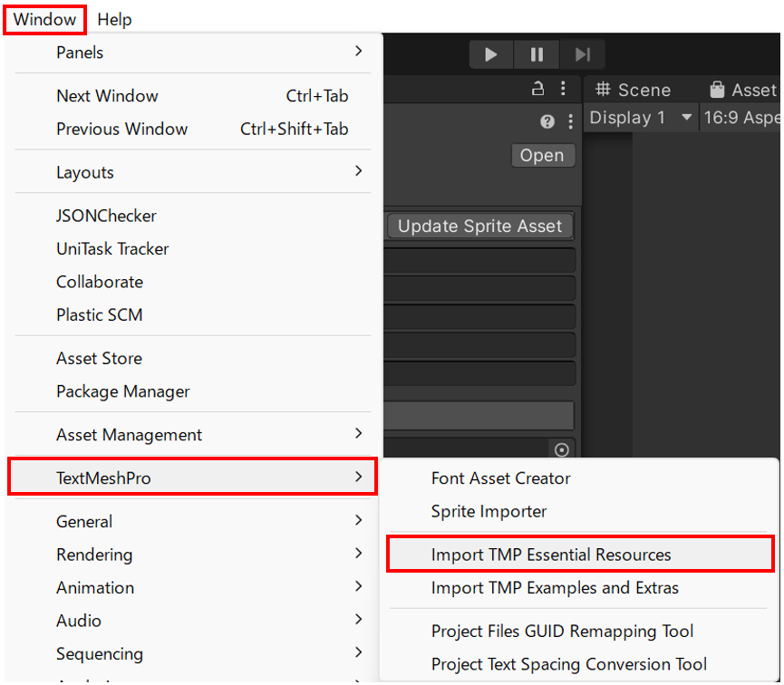Expand Sequencing submenu
Viewport: 784px width, 685px height.
(x=192, y=653)
